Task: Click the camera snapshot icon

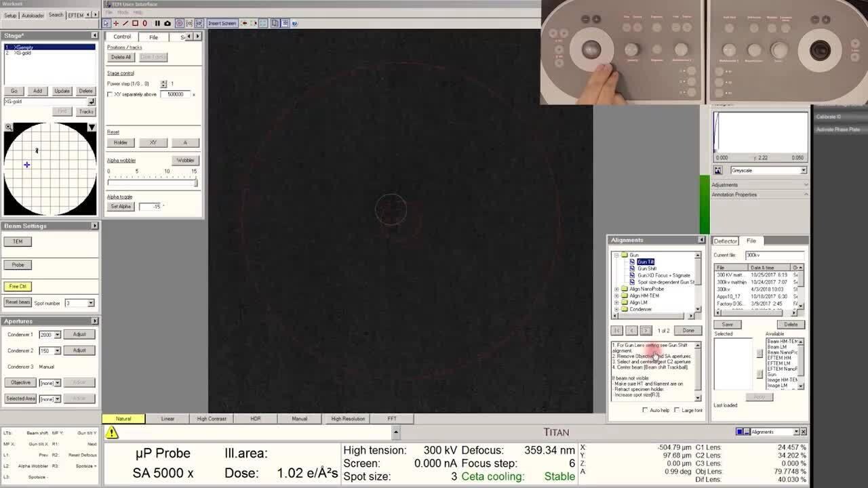Action: pos(167,23)
